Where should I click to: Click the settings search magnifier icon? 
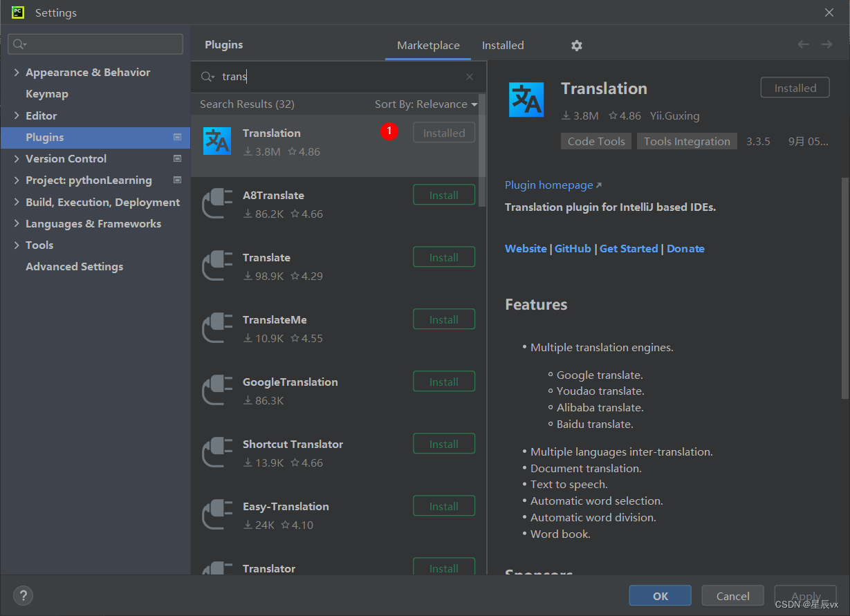click(x=19, y=44)
